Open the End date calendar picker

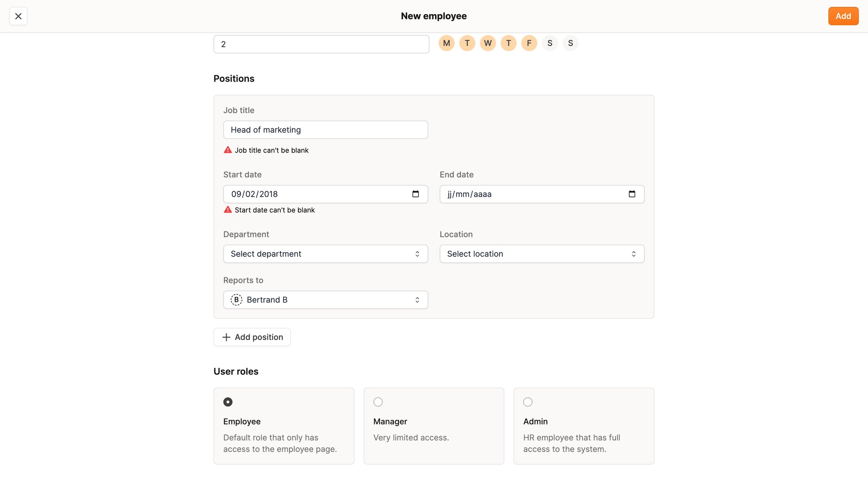click(632, 194)
